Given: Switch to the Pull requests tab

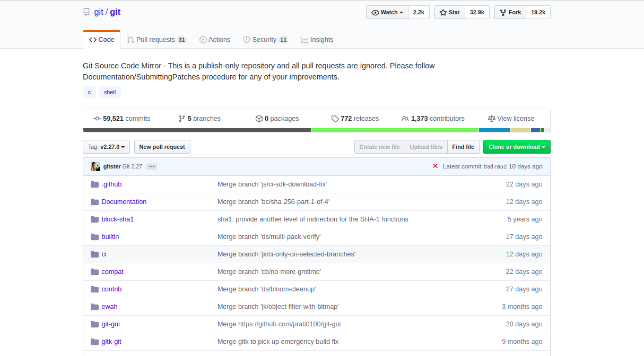Looking at the screenshot, I should [156, 40].
